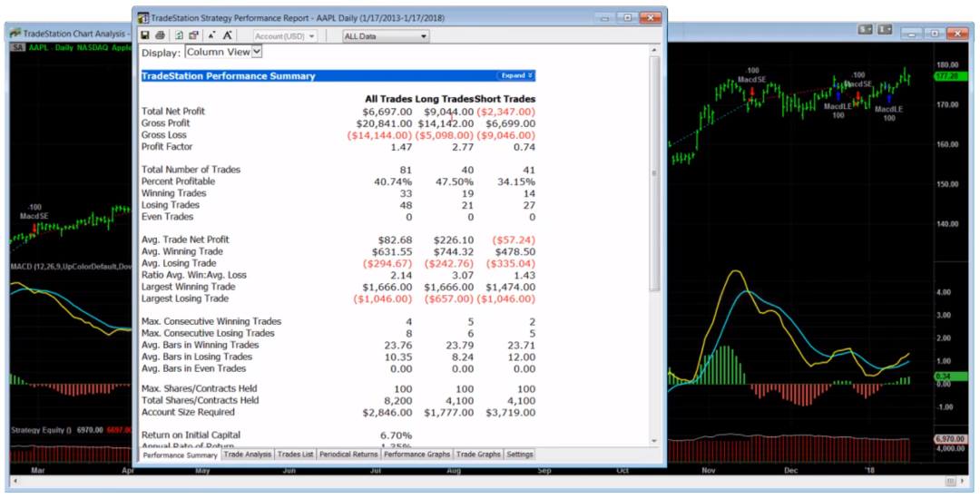980x499 pixels.
Task: Go to the Performance Graphs tab
Action: 416,455
